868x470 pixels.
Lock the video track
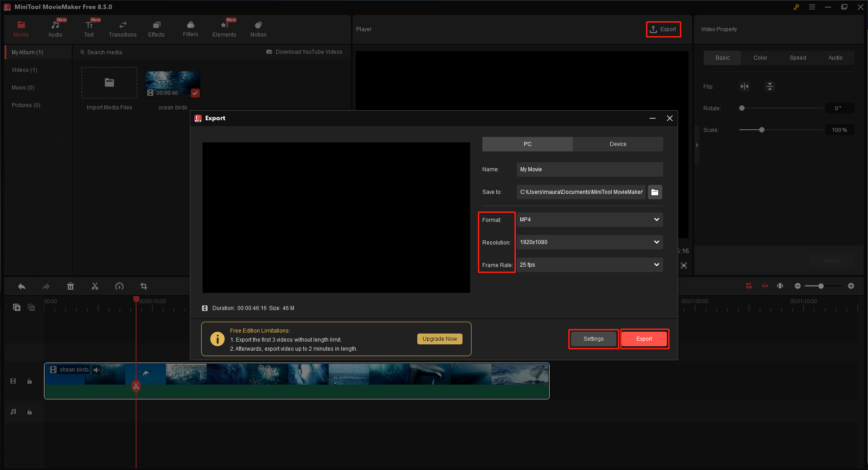[29, 381]
